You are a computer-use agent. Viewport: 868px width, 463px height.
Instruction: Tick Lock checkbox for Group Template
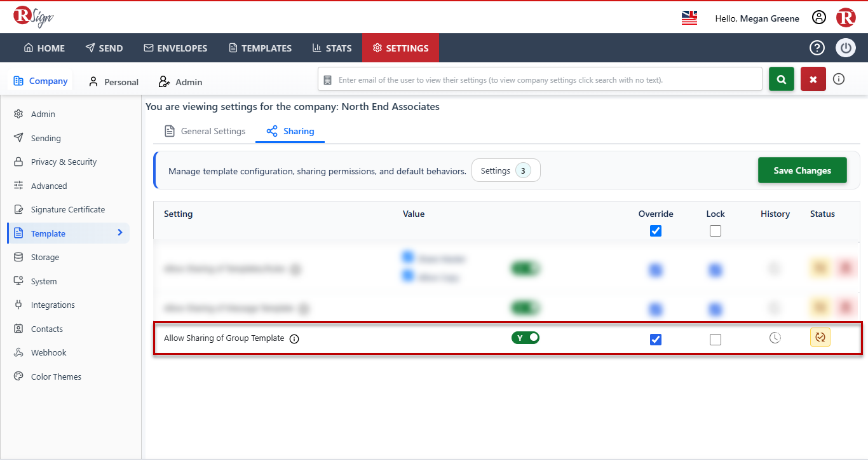[715, 340]
